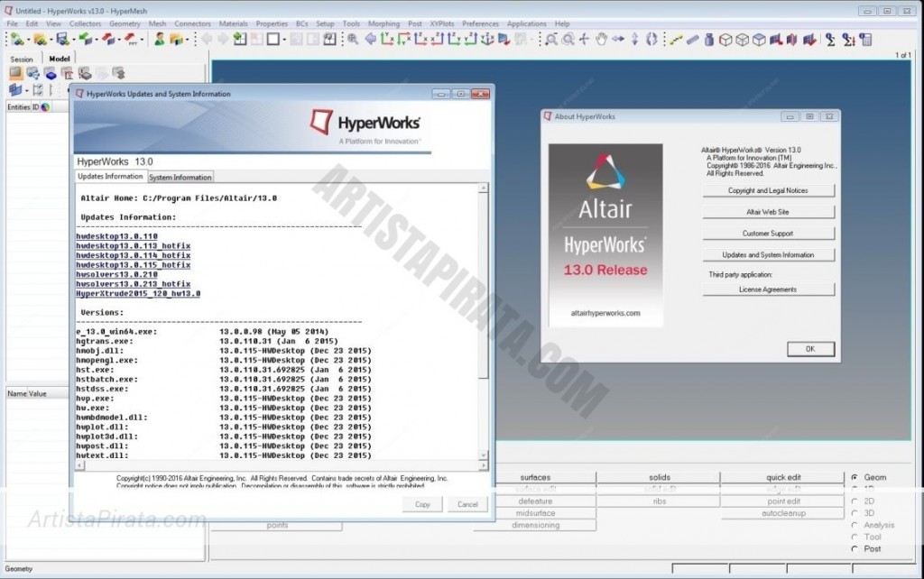Screen dimensions: 924x579
Task: Select the Post radio button
Action: point(855,548)
